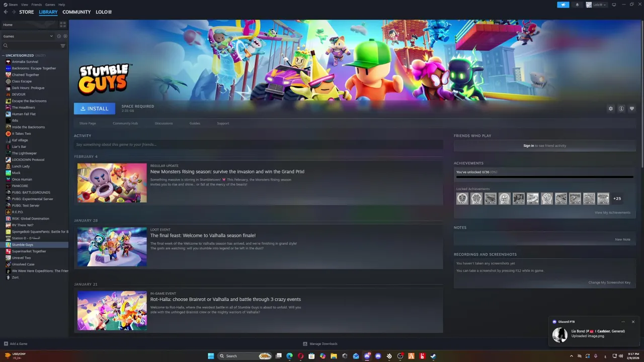Toggle the ready-to-play filter icon

(65, 36)
